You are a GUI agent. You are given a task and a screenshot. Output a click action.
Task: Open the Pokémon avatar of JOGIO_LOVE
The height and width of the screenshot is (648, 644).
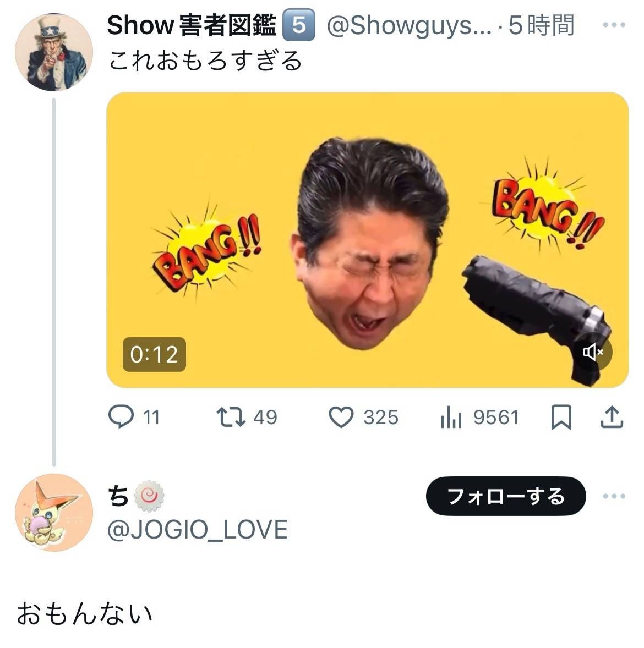pyautogui.click(x=54, y=513)
